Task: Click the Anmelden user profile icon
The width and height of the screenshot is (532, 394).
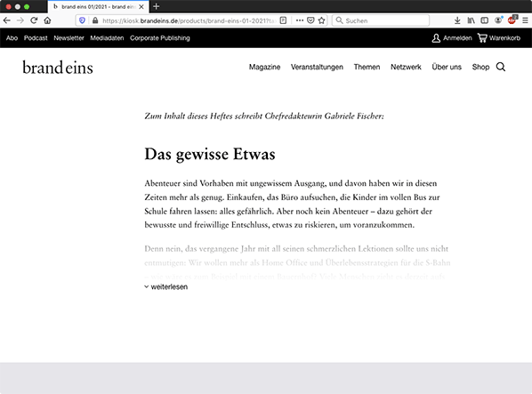Action: click(436, 38)
